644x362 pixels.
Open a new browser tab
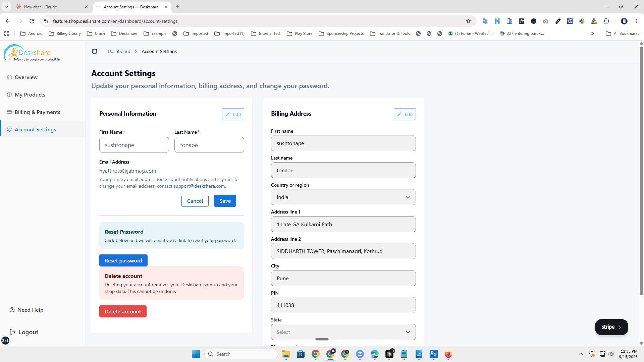pyautogui.click(x=178, y=7)
